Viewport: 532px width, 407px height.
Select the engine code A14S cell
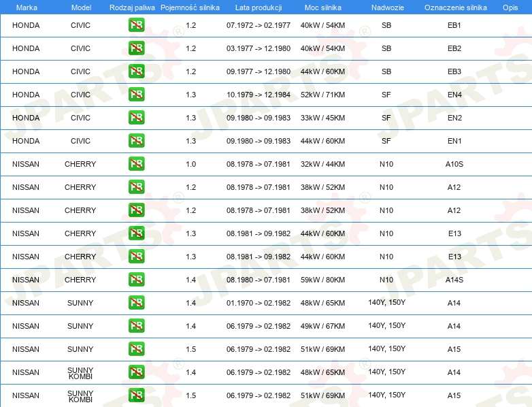point(454,280)
